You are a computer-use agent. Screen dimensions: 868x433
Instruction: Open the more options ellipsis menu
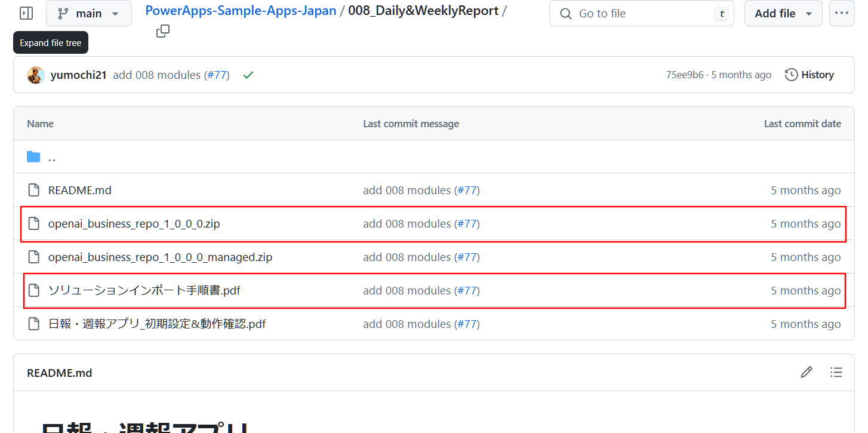[x=842, y=13]
